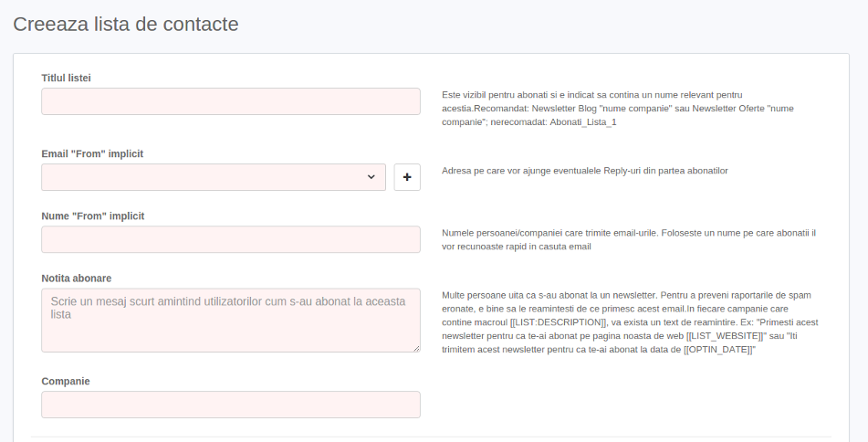The width and height of the screenshot is (868, 442).
Task: Click the "Titlul listei" field label
Action: tap(66, 78)
